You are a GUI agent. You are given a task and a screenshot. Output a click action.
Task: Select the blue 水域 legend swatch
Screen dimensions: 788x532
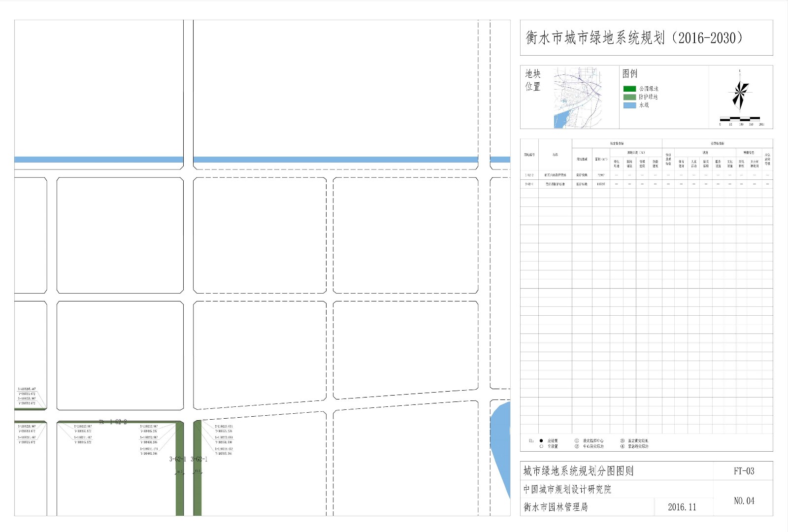[629, 105]
